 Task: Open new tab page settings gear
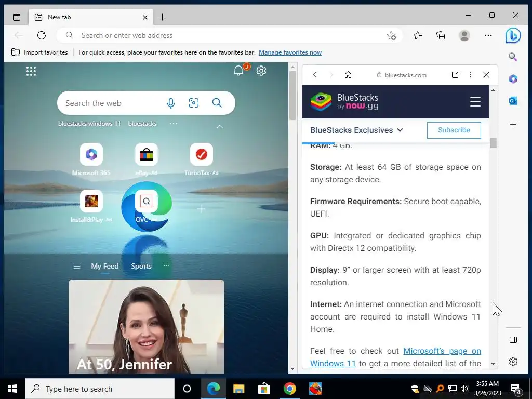click(261, 71)
